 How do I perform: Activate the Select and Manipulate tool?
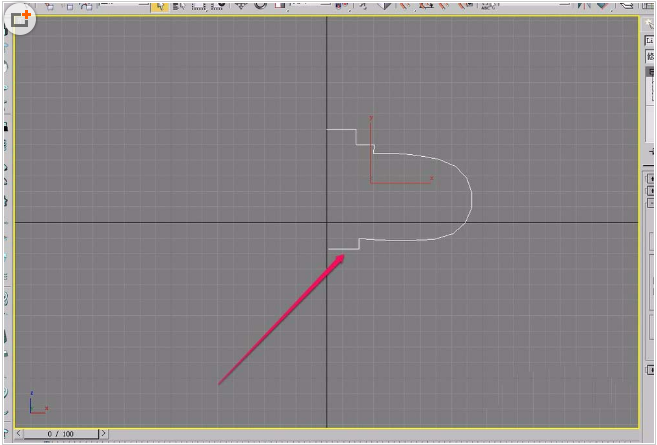(363, 6)
